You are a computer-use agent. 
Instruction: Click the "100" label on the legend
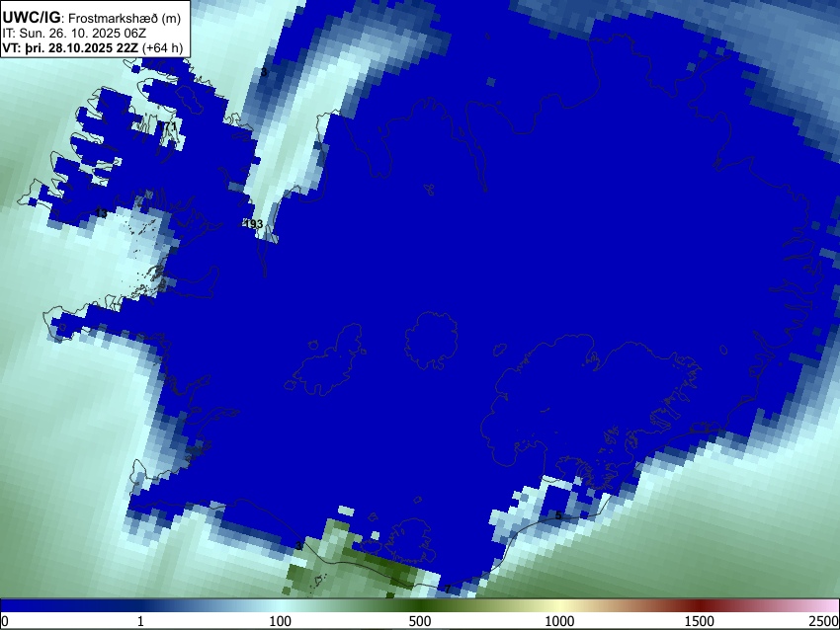[281, 621]
